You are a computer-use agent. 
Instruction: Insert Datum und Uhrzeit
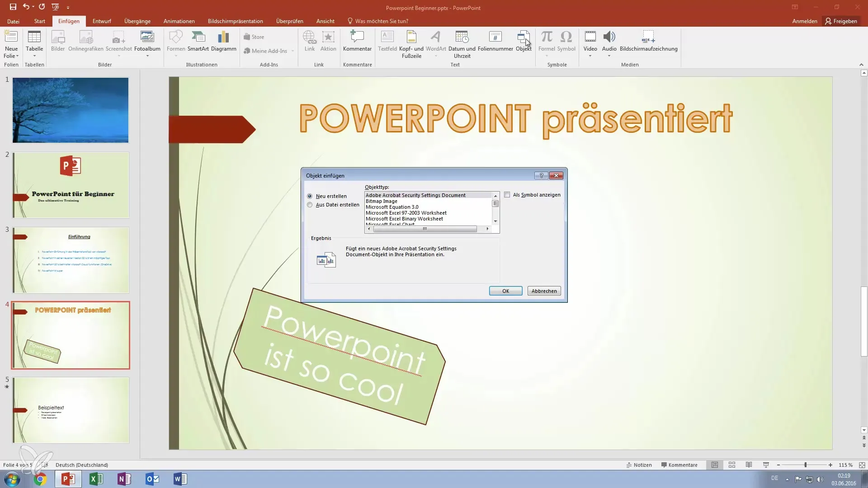[462, 44]
